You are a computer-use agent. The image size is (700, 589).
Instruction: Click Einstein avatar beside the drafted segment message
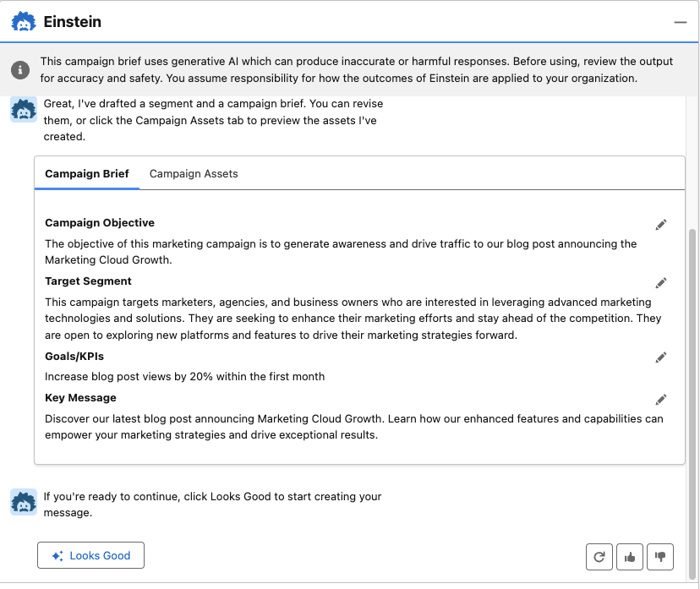click(x=24, y=109)
